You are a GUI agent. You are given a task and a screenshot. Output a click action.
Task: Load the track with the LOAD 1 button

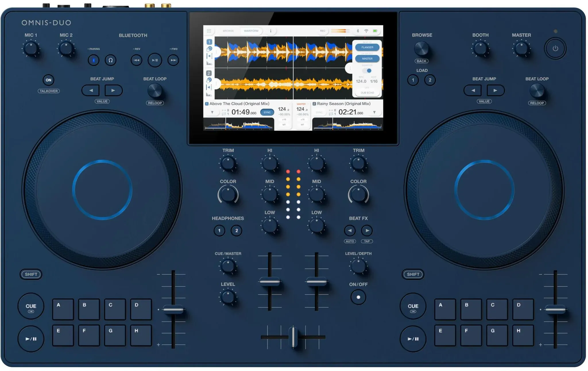413,80
